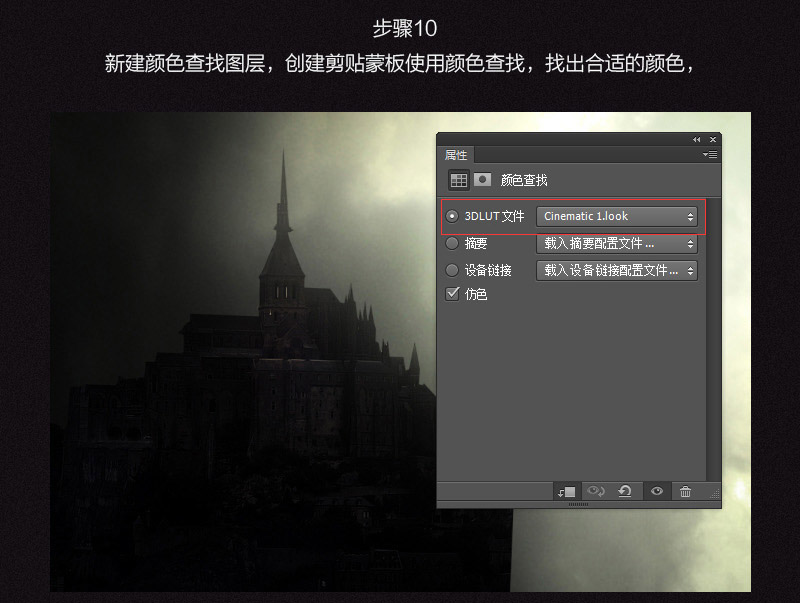This screenshot has height=603, width=800.
Task: Open the Properties panel flyout menu
Action: tap(710, 154)
